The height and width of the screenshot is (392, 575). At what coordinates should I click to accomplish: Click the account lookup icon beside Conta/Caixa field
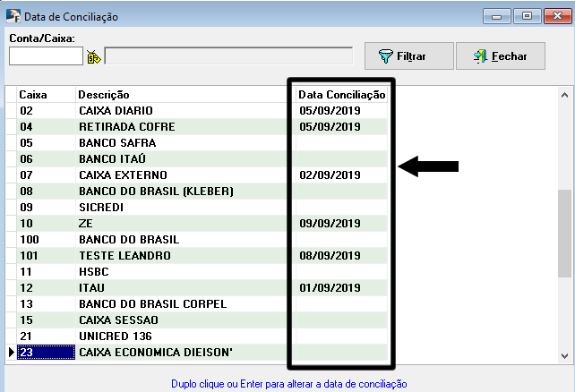(x=92, y=56)
